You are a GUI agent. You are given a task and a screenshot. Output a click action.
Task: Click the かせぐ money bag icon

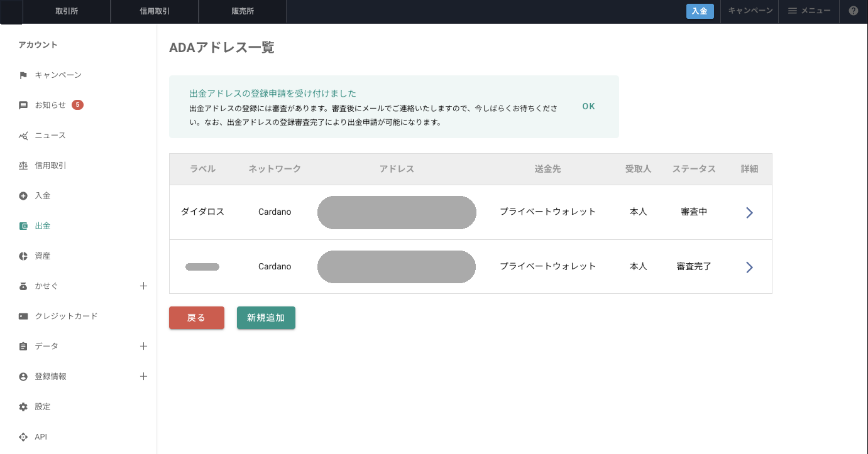23,286
